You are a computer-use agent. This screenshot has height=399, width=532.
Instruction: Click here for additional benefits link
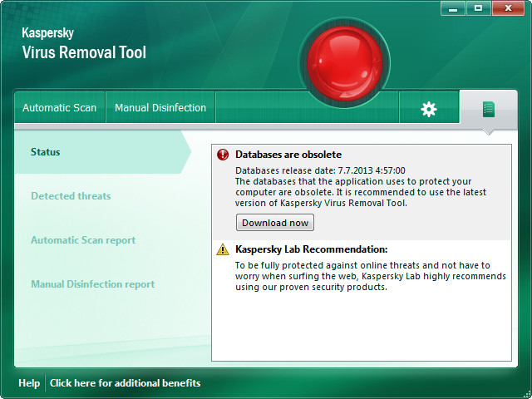pos(126,383)
